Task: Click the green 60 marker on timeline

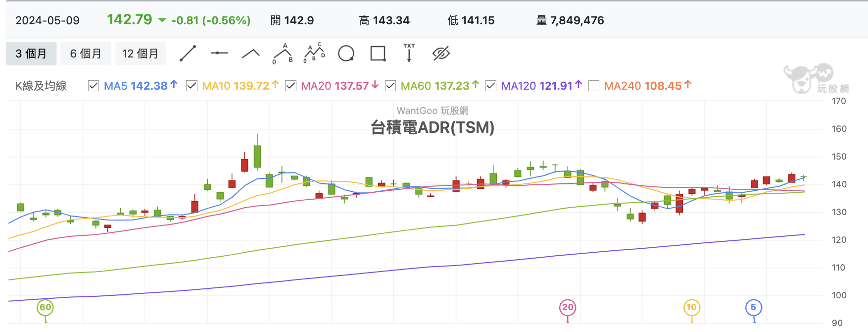Action: (x=45, y=307)
